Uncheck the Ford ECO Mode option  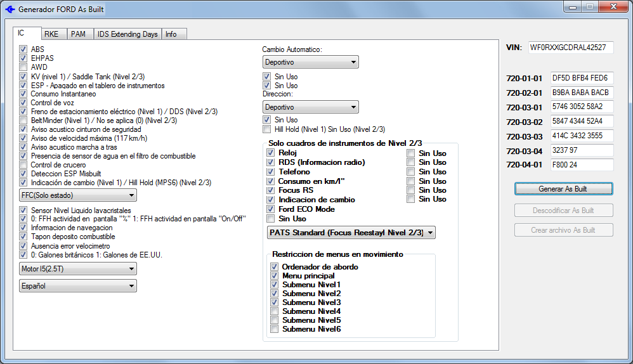click(271, 209)
